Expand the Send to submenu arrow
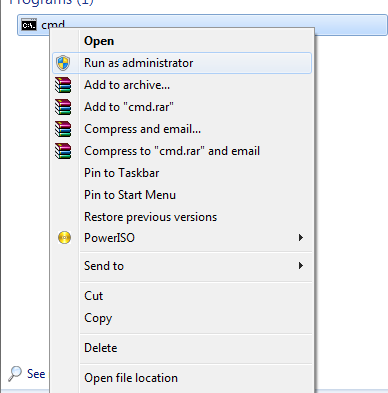The image size is (388, 393). [x=301, y=266]
